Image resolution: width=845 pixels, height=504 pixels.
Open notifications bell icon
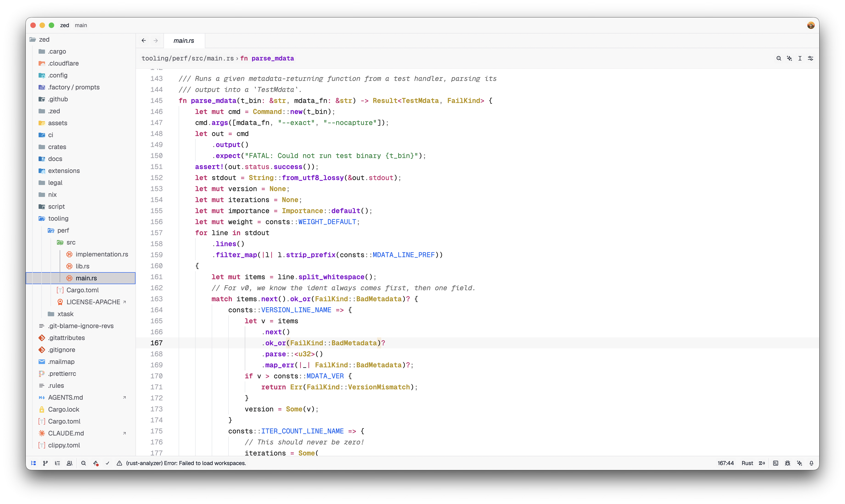pyautogui.click(x=811, y=463)
